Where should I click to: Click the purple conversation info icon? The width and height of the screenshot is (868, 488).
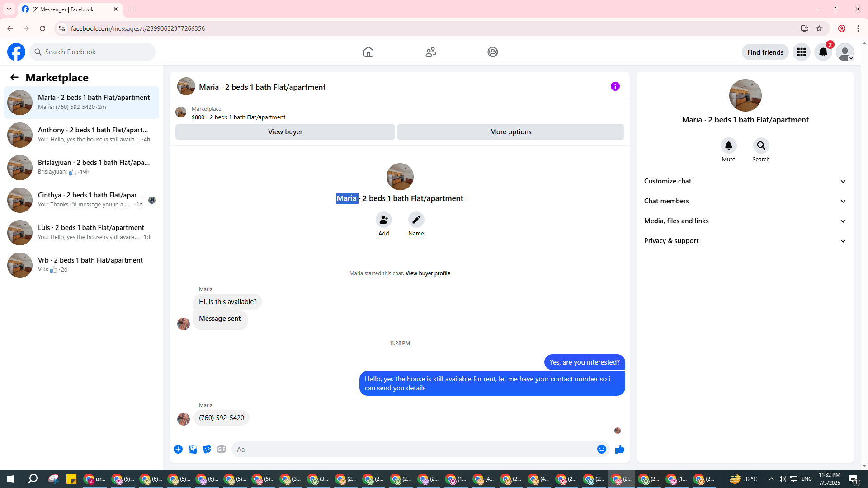[615, 86]
